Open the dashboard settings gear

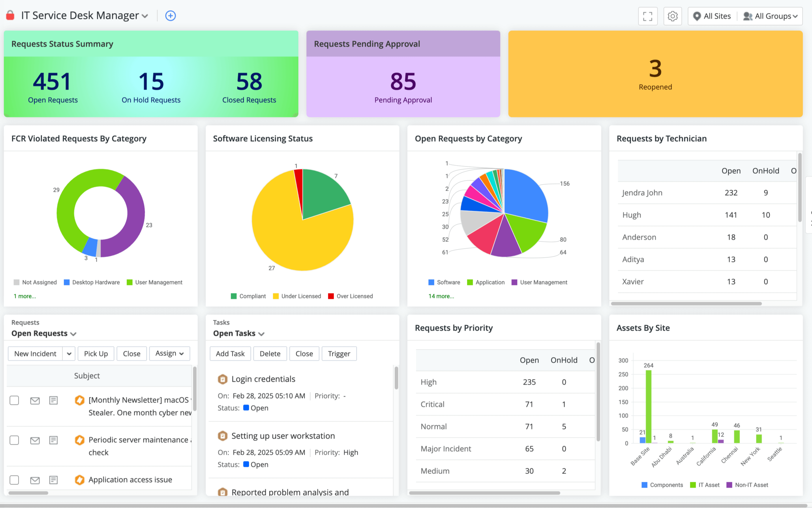pyautogui.click(x=672, y=16)
